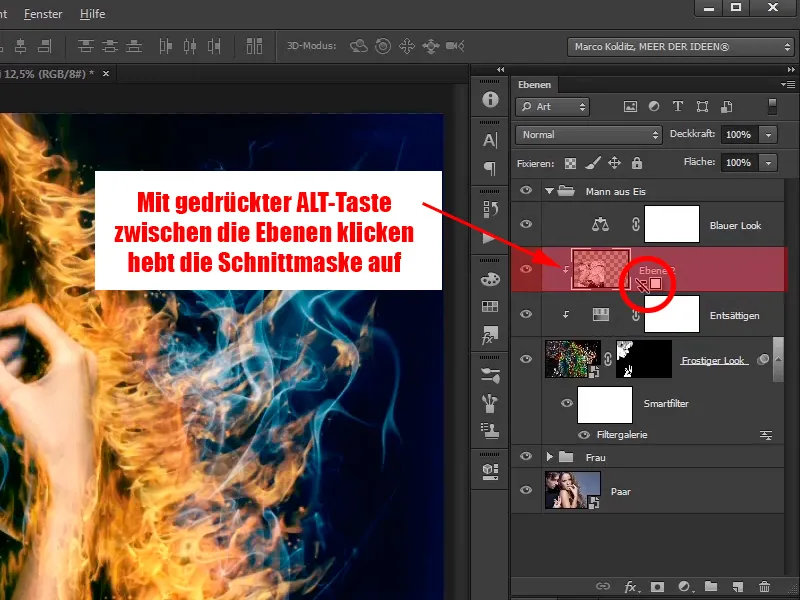This screenshot has width=800, height=600.
Task: Open the Info panel icon
Action: [490, 99]
